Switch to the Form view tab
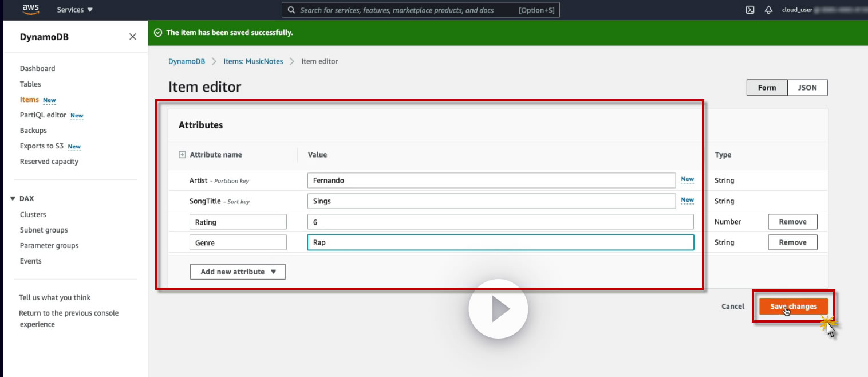This screenshot has height=377, width=868. coord(767,88)
